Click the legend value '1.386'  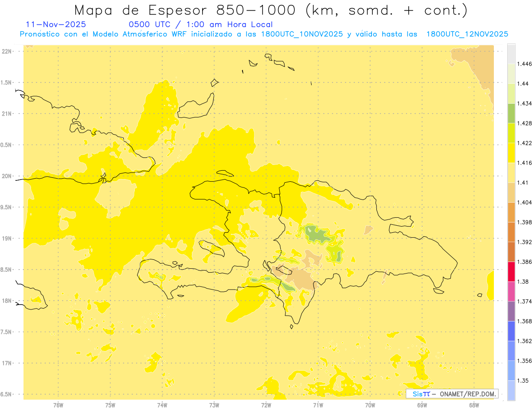tap(524, 262)
